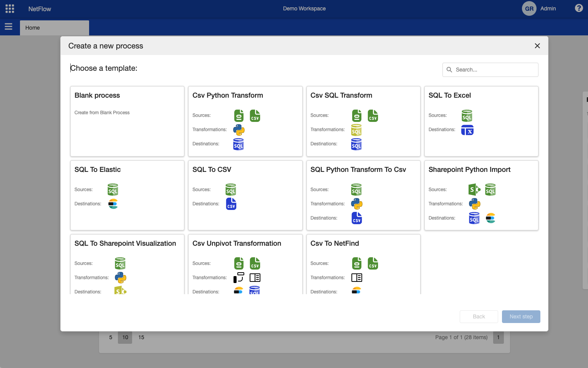588x368 pixels.
Task: Open the help question mark icon
Action: 578,8
